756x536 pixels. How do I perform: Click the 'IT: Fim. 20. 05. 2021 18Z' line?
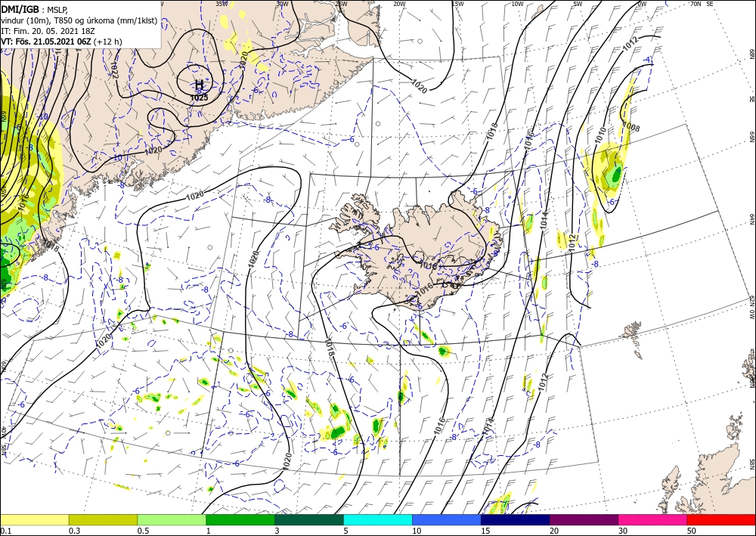click(48, 31)
